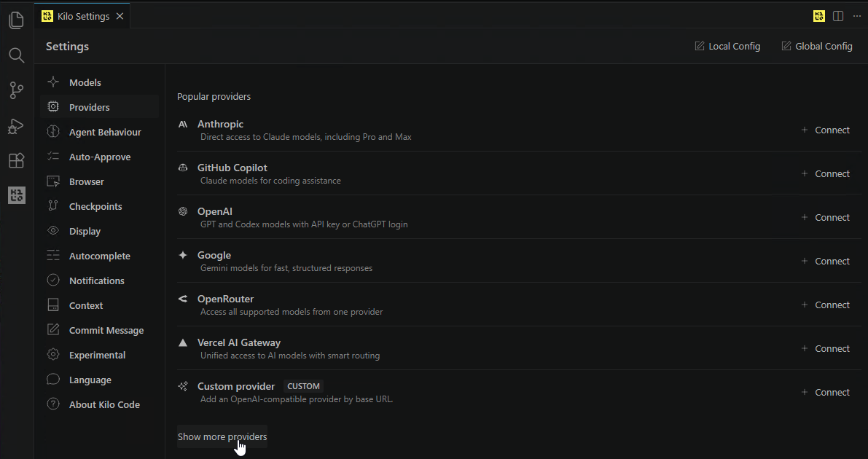Click the Settings header title
The image size is (868, 459).
click(68, 47)
